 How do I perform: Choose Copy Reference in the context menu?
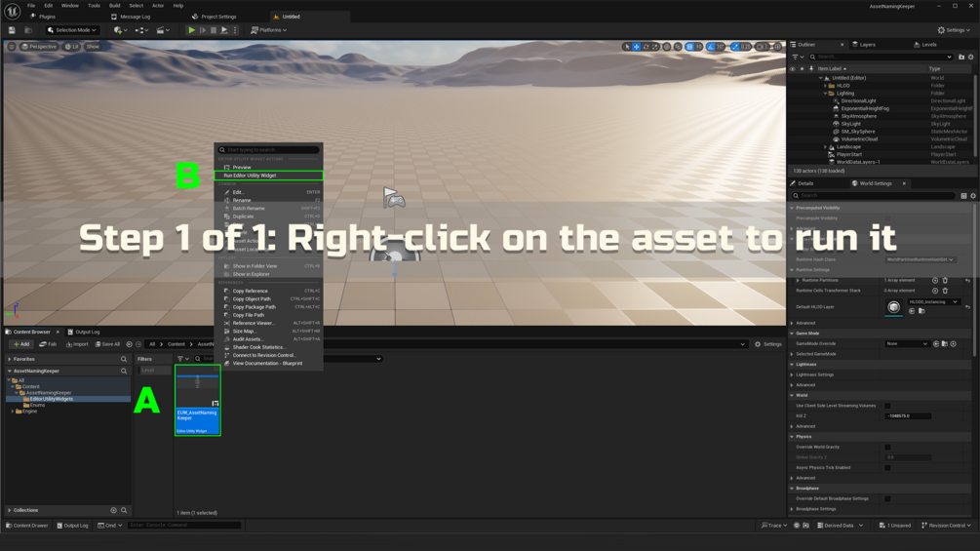coord(269,292)
